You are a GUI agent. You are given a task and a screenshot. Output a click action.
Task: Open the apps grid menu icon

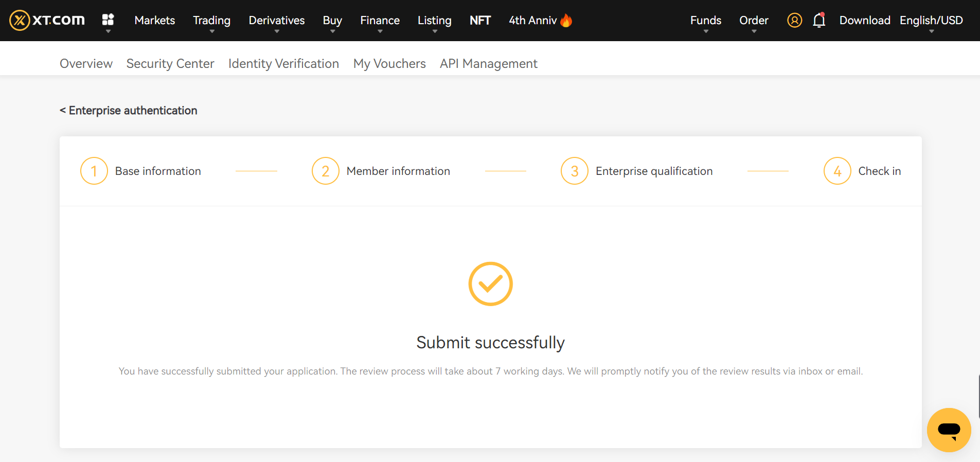tap(108, 20)
